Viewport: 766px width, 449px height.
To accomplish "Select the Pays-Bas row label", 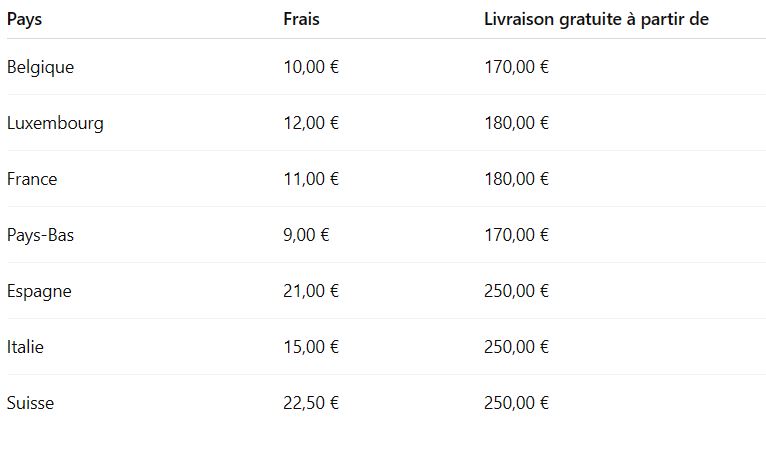I will tap(40, 235).
